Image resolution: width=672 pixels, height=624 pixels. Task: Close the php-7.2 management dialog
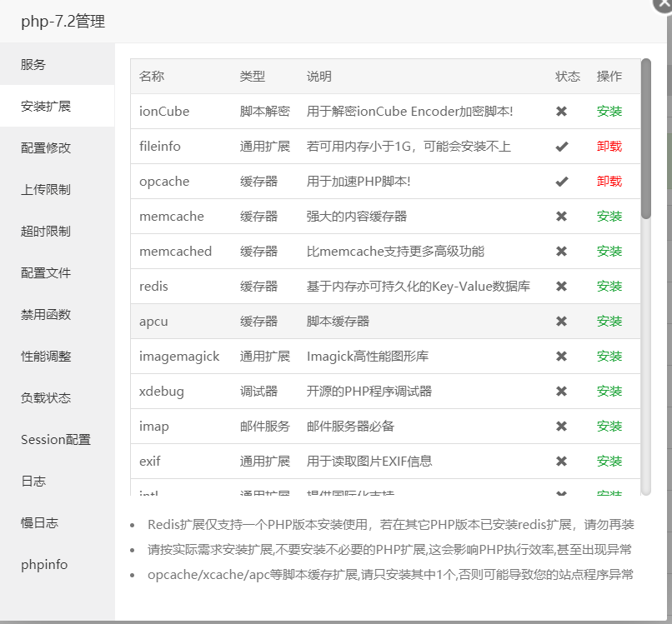[x=664, y=4]
